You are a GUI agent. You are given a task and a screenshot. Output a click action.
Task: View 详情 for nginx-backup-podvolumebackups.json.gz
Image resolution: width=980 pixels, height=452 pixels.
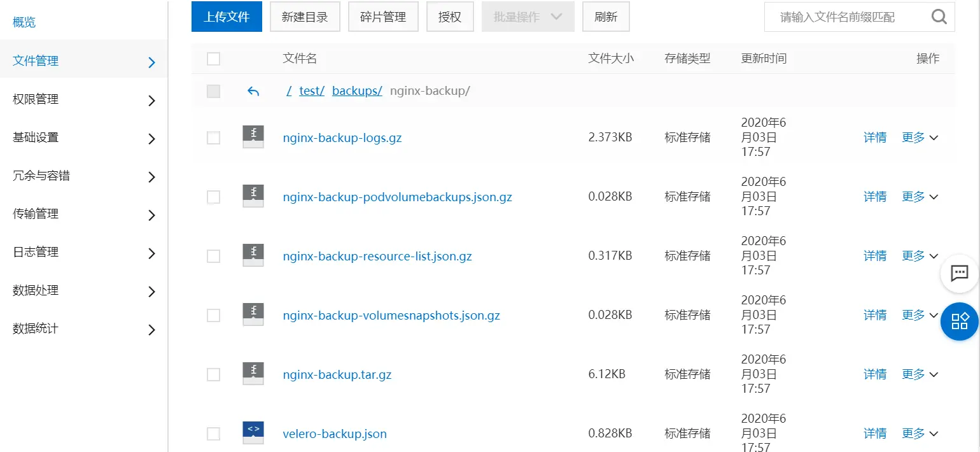pyautogui.click(x=875, y=196)
